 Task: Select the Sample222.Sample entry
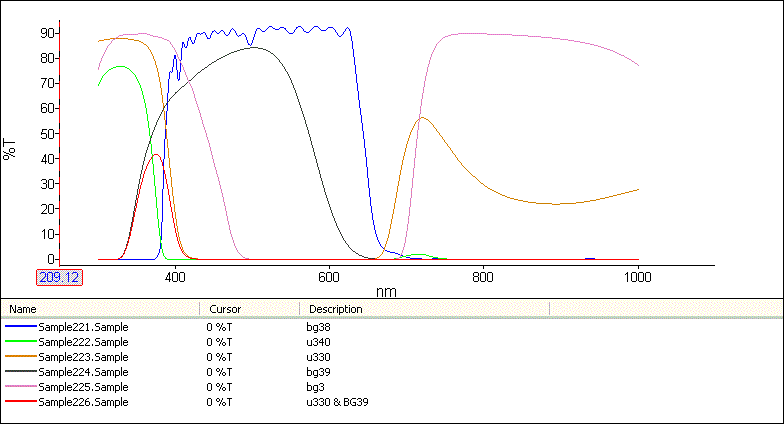point(83,342)
